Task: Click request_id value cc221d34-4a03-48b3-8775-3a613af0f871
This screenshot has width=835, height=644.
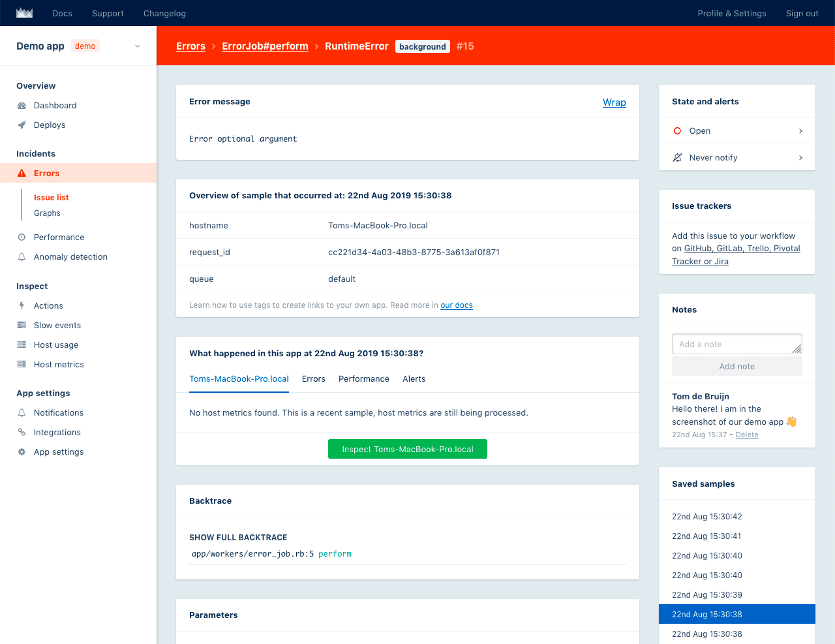Action: [x=414, y=253]
